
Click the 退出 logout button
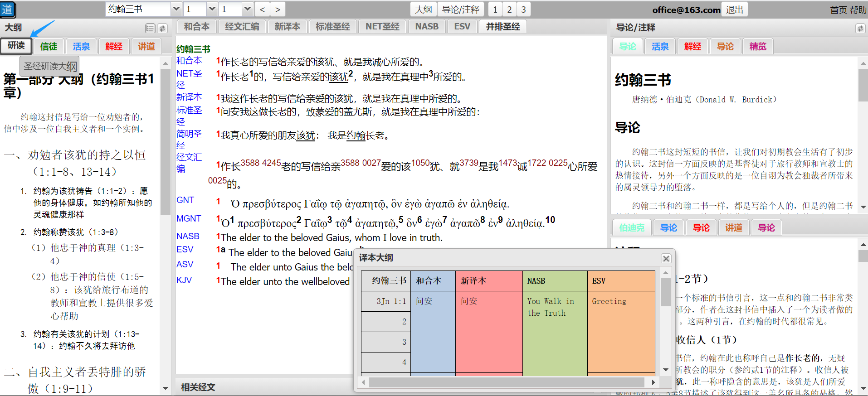coord(734,10)
